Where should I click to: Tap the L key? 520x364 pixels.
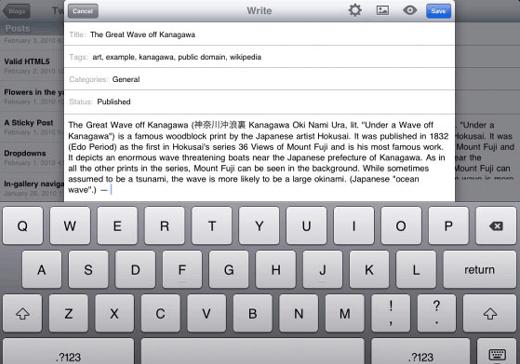(416, 269)
